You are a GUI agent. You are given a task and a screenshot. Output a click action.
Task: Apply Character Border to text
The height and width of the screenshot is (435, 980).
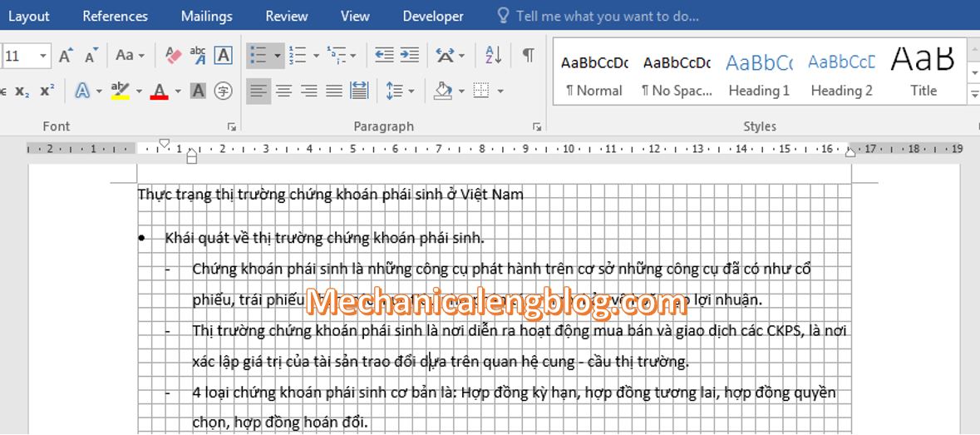[223, 56]
